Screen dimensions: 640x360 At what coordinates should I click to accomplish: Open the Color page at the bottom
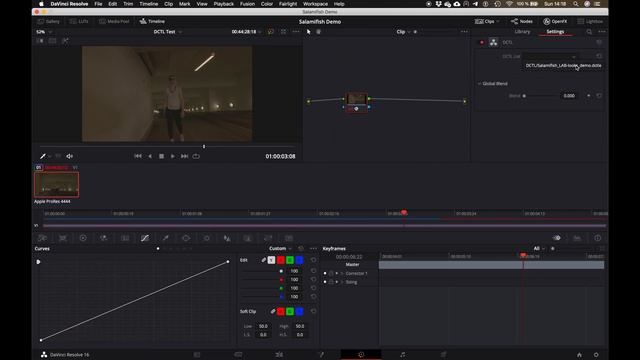pyautogui.click(x=361, y=354)
